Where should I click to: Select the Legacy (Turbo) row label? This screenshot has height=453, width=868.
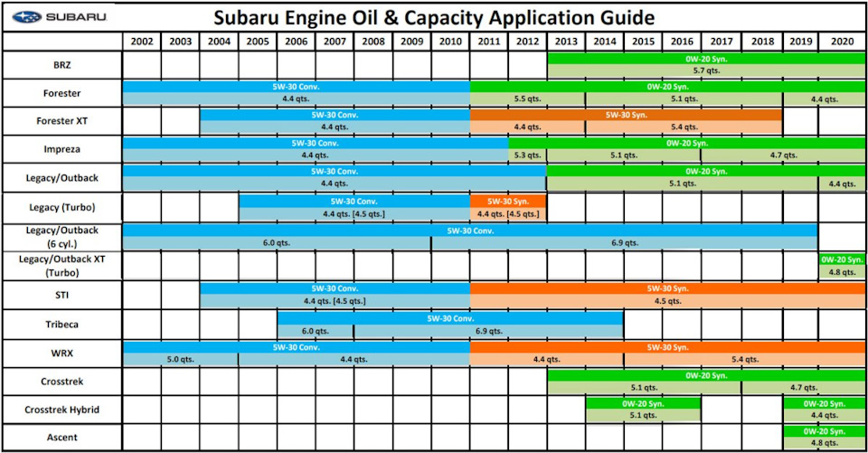click(62, 207)
